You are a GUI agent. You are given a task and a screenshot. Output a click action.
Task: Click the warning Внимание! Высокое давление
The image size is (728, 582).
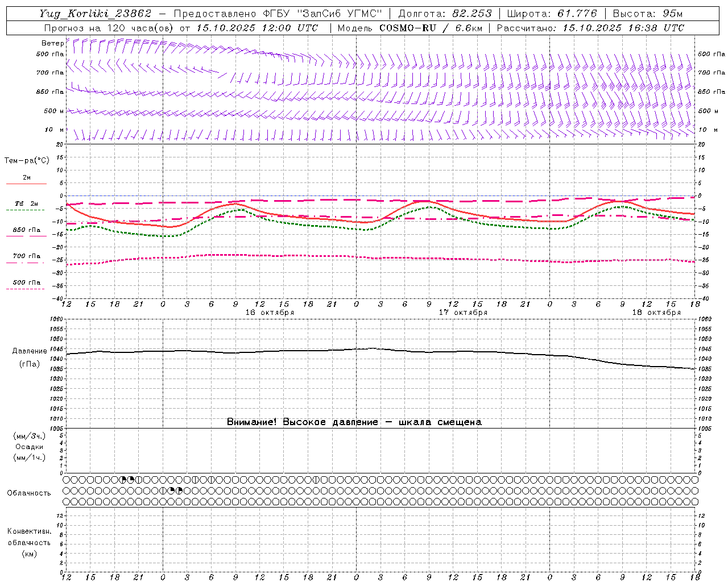[x=354, y=422]
